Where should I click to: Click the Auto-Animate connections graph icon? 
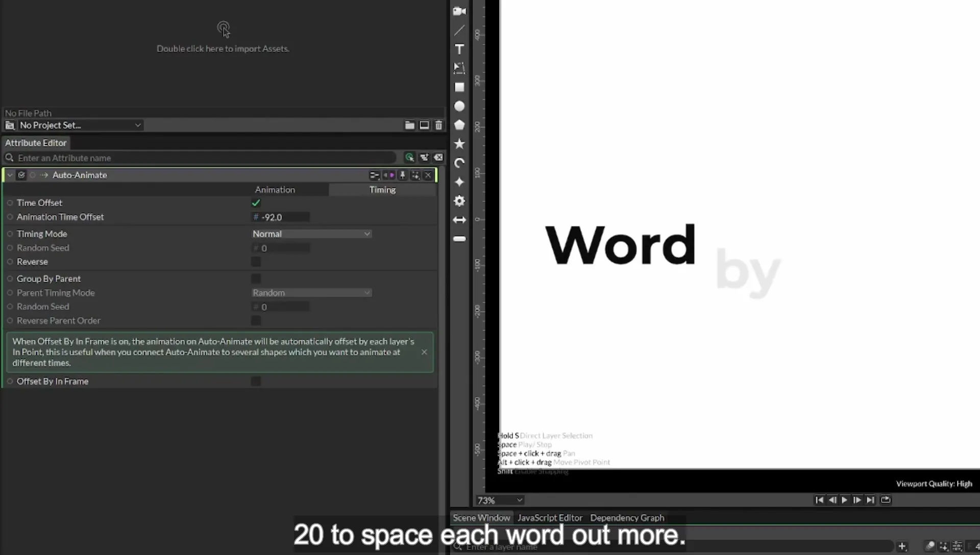(374, 175)
